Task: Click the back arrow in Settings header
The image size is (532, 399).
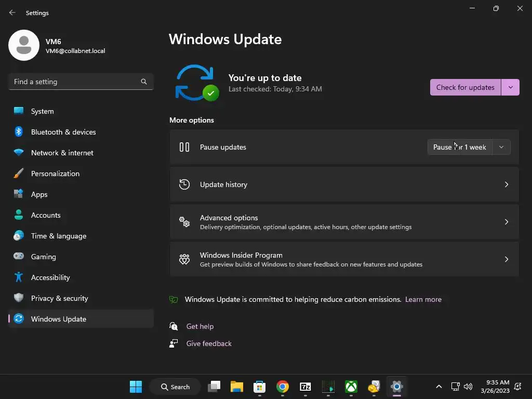Action: pos(12,12)
